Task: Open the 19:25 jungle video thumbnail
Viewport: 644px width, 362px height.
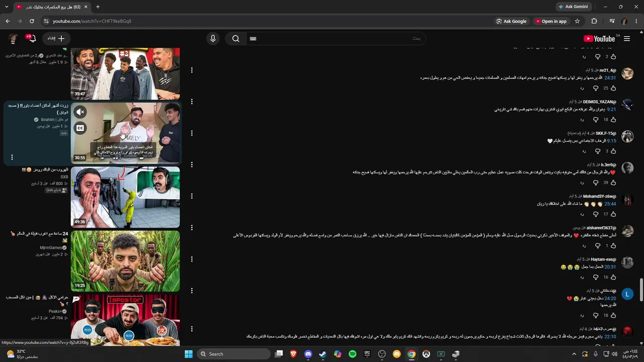Action: point(125,261)
